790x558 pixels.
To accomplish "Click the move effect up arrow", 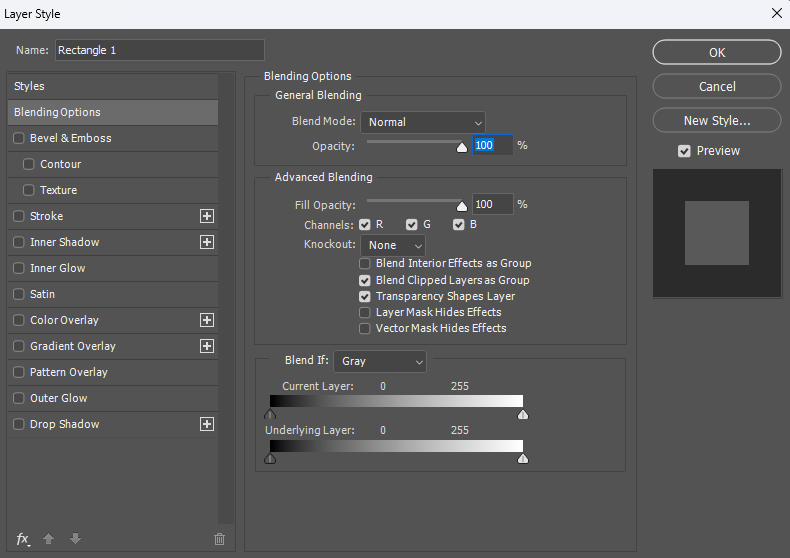I will click(x=48, y=539).
